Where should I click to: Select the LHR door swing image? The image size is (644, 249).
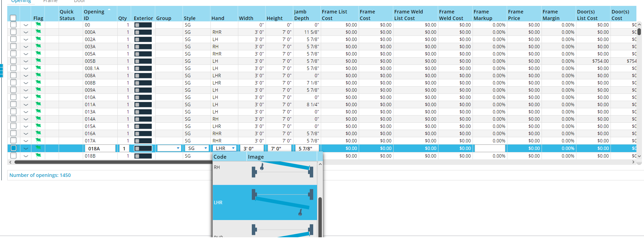281,202
